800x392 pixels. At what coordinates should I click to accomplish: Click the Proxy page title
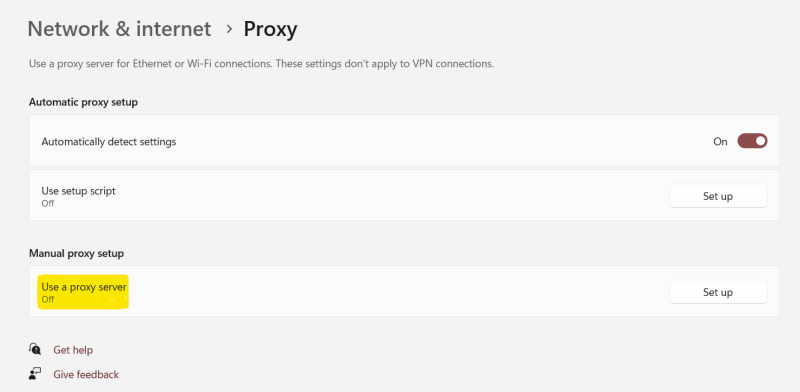click(x=270, y=30)
